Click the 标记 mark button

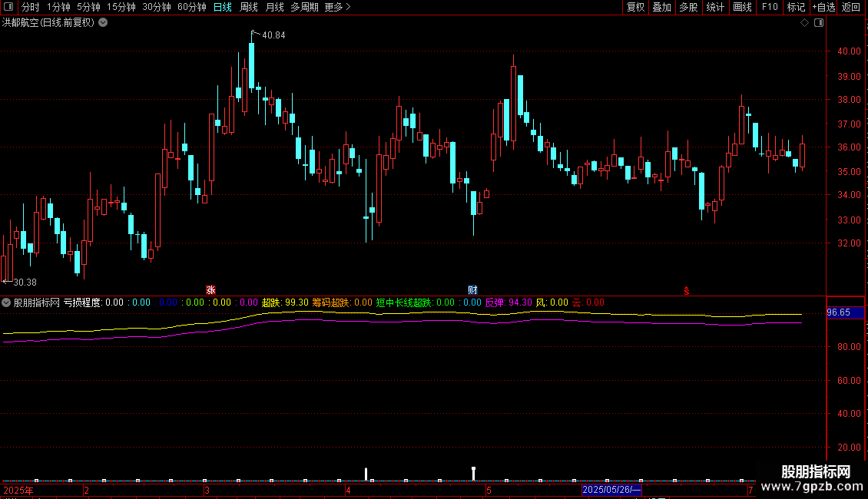pos(796,7)
